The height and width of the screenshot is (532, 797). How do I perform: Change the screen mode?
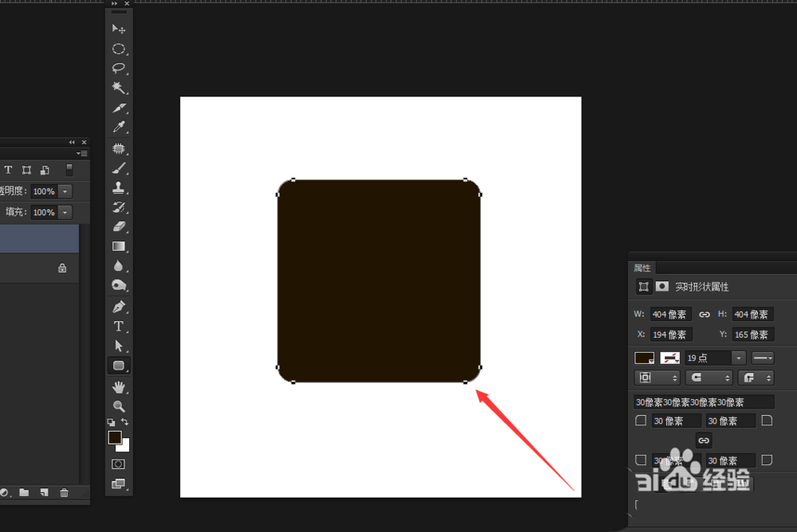pos(119,483)
